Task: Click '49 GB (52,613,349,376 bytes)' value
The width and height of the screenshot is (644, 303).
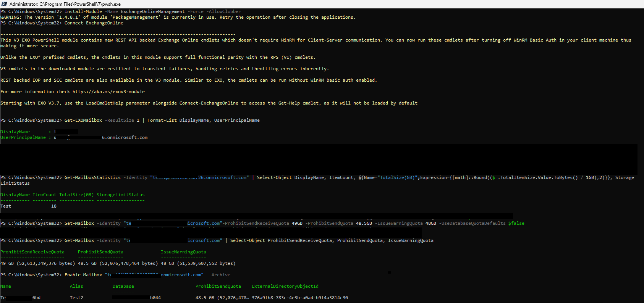Action: coord(38,263)
